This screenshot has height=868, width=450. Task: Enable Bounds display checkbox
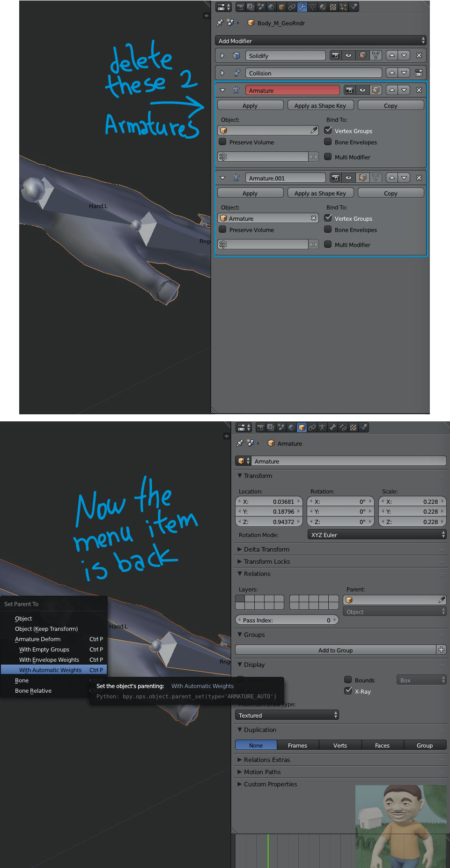point(348,680)
